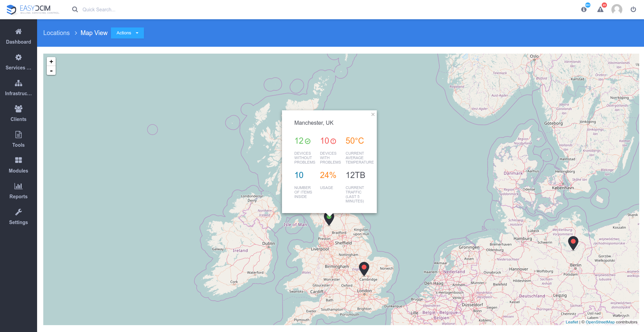Zoom in the map with plus button
This screenshot has width=644, height=332.
pyautogui.click(x=51, y=62)
